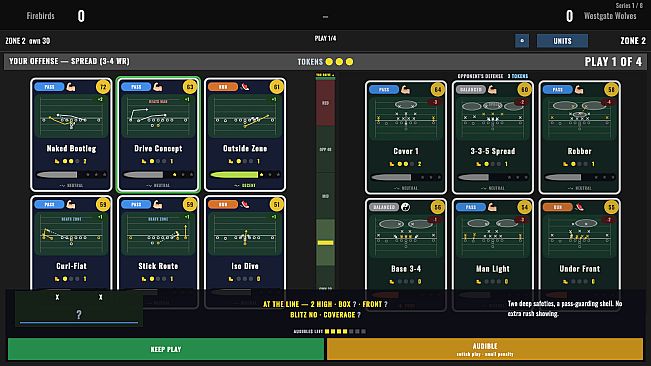Click the muscle icon on Cover 1 card
Viewport: 651px width, 366px height.
click(x=406, y=90)
